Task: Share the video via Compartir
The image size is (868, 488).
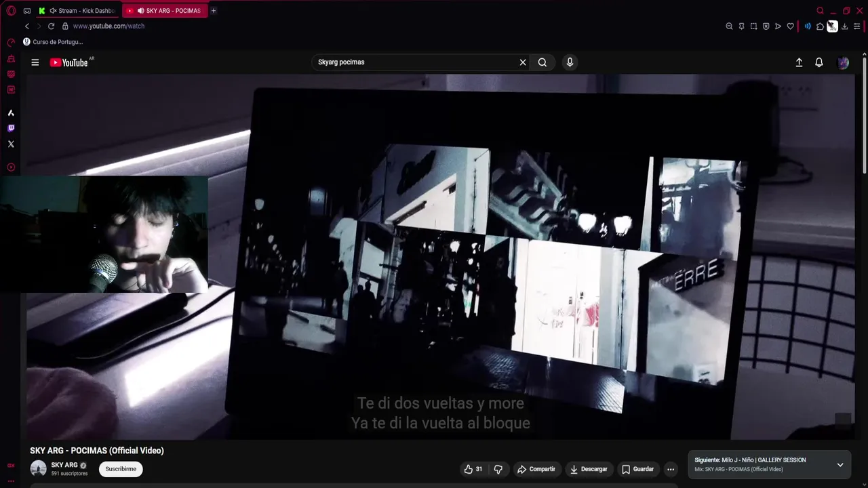Action: (x=536, y=469)
